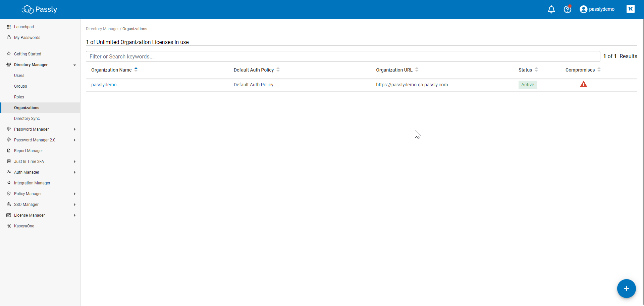Viewport: 644px width, 306px height.
Task: Open the Kaseya K app switcher icon
Action: 631,9
